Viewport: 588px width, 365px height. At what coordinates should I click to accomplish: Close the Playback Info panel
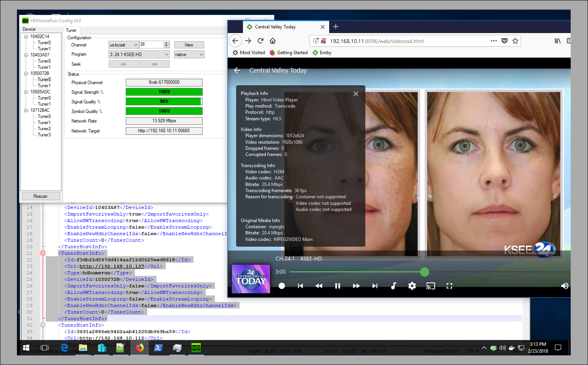[356, 94]
